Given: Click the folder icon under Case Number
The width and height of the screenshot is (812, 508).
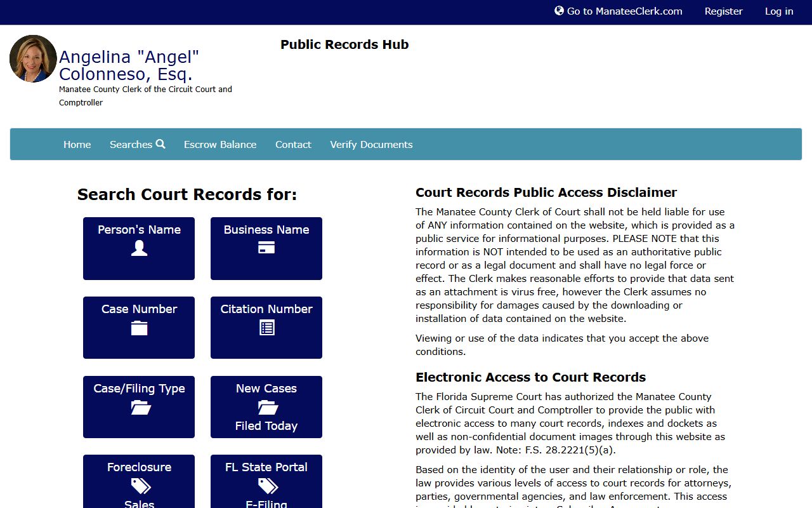Looking at the screenshot, I should (x=139, y=328).
